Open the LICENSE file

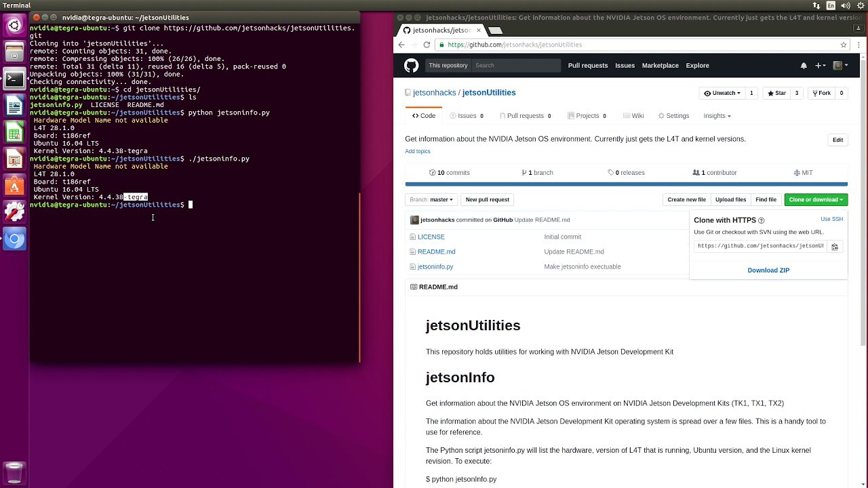click(431, 237)
